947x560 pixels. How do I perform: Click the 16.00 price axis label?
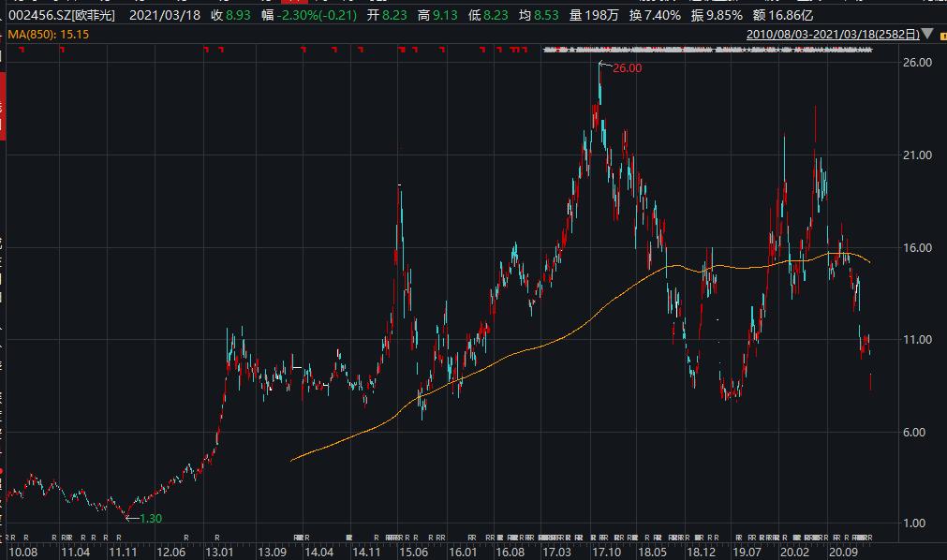pyautogui.click(x=917, y=248)
